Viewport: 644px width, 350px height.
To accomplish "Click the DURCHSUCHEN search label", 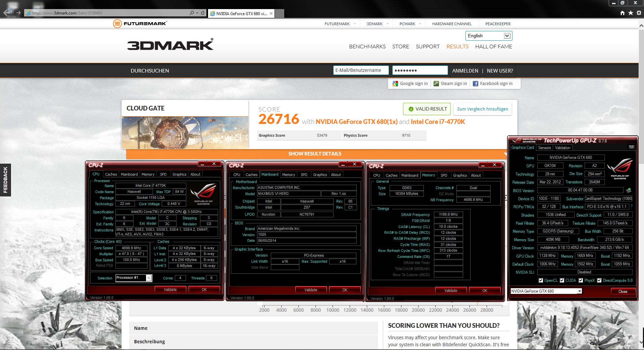I will pyautogui.click(x=150, y=71).
